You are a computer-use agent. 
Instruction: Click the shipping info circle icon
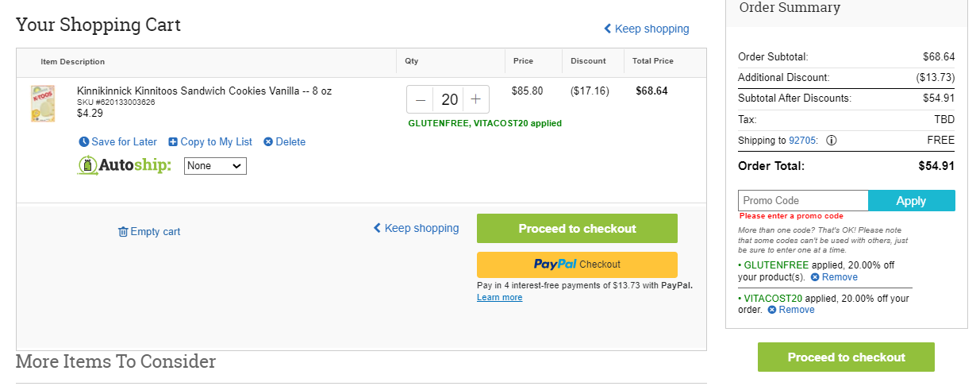832,141
